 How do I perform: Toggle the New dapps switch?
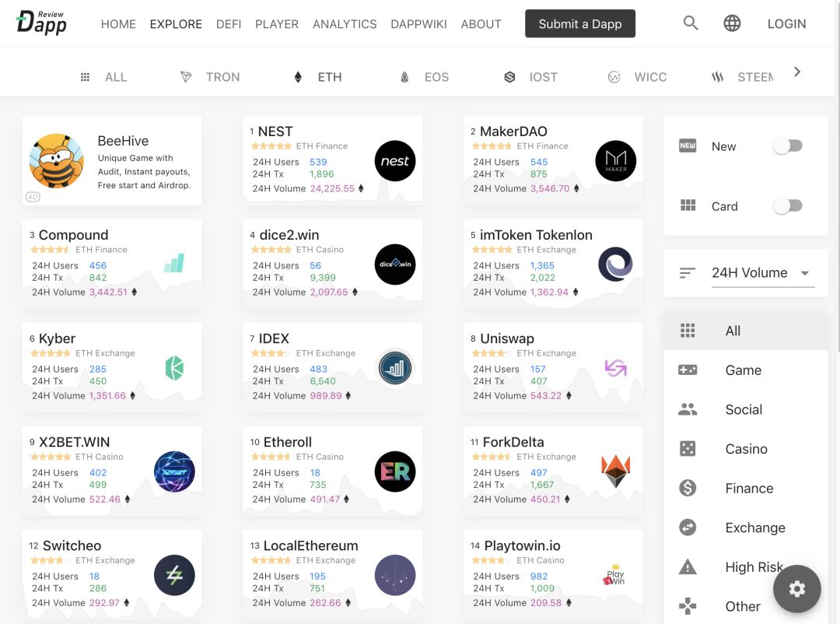point(788,145)
